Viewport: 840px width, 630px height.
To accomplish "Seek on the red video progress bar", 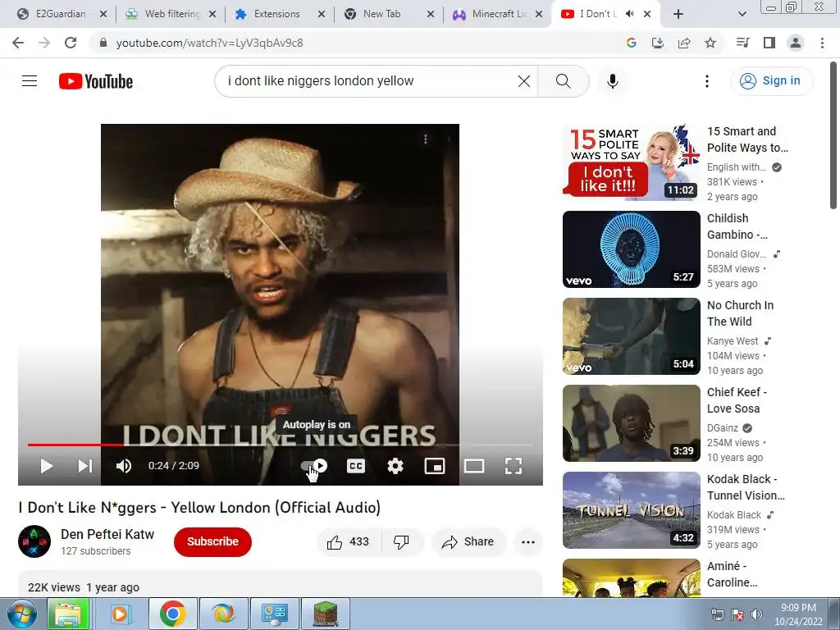I will [281, 444].
